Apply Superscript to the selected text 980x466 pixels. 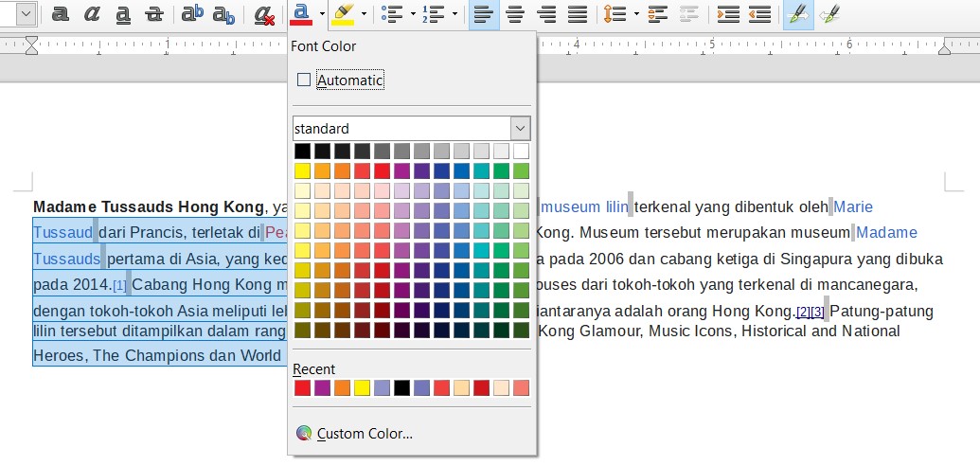pyautogui.click(x=192, y=14)
